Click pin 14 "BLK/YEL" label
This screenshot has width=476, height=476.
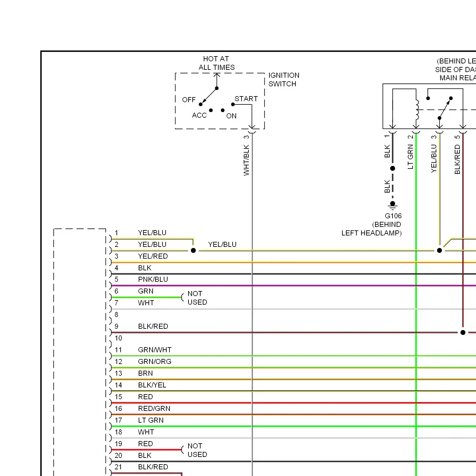point(152,385)
